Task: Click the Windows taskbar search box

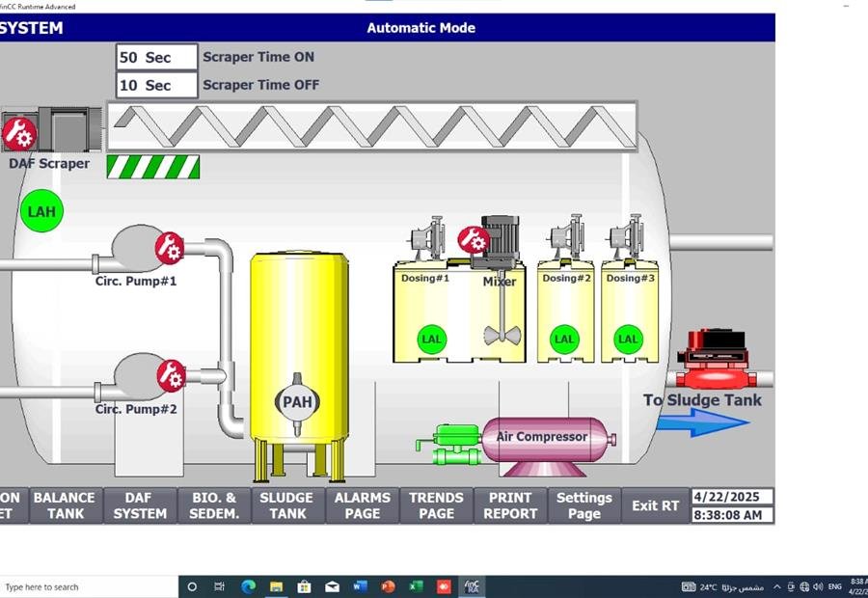Action: pyautogui.click(x=89, y=587)
